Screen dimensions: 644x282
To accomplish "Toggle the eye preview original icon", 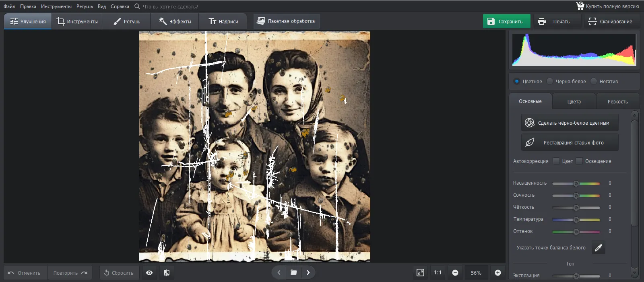I will 149,273.
